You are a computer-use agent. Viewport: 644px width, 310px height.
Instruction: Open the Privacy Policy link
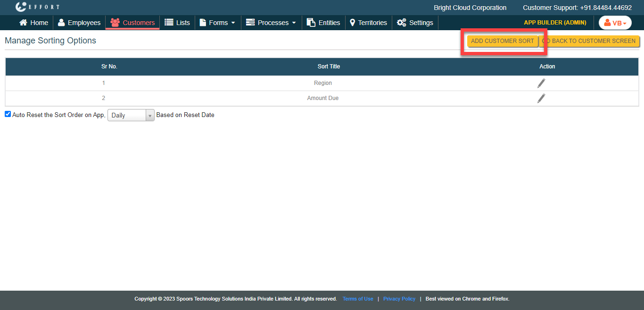[x=399, y=299]
